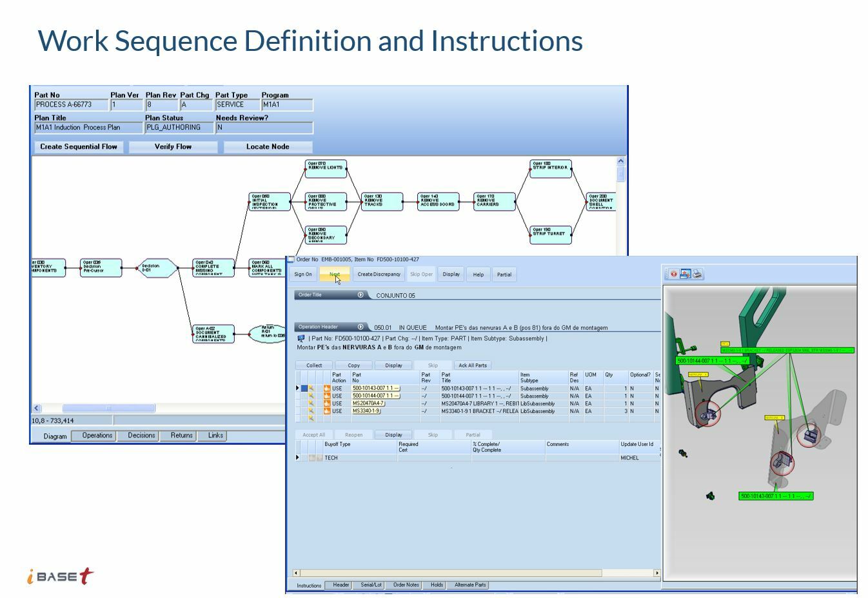Open the Alternate Parts tab
The width and height of the screenshot is (868, 598).
[470, 585]
